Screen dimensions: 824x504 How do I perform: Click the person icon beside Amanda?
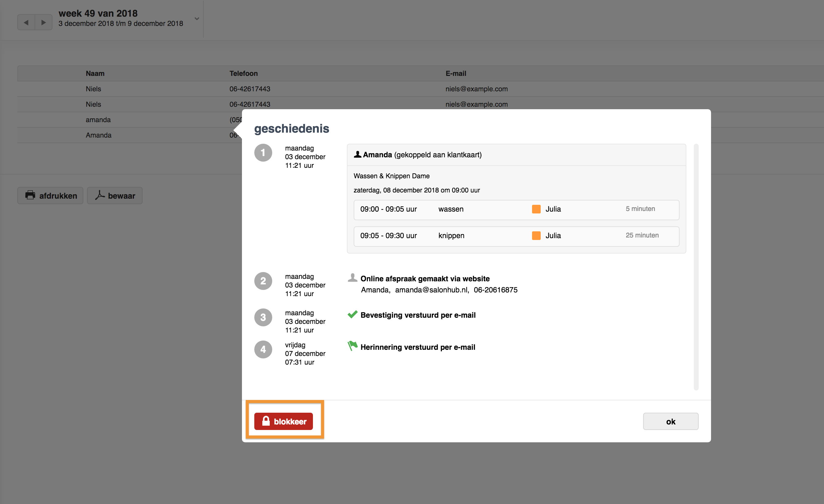[357, 155]
